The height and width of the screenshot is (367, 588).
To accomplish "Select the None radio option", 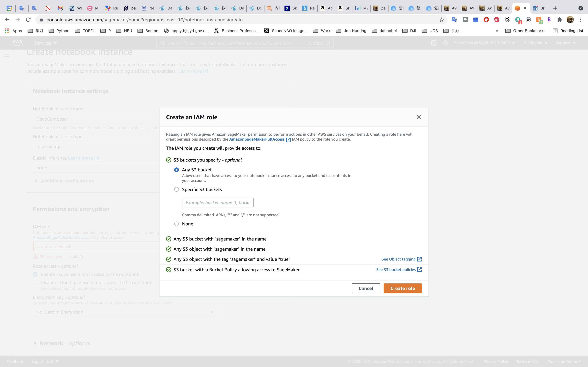I will 177,224.
